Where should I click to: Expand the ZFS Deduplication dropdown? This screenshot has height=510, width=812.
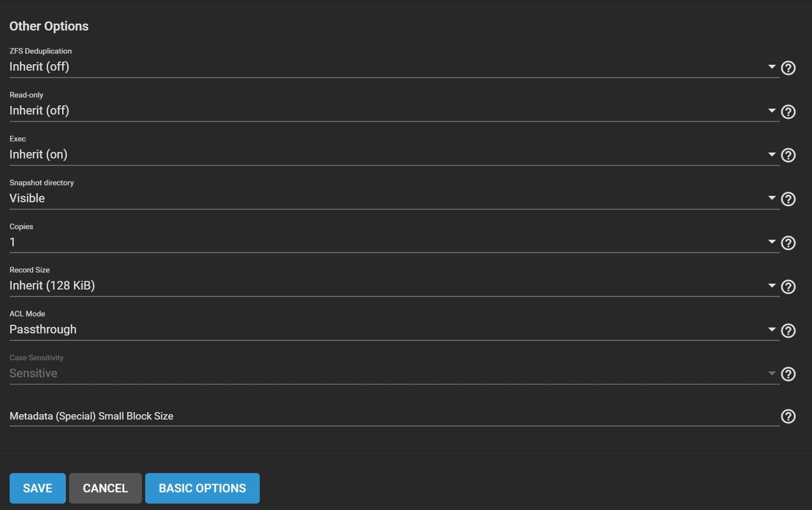click(x=394, y=67)
